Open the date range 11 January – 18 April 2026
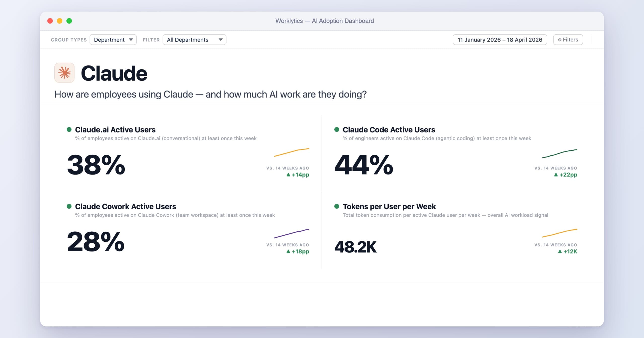The height and width of the screenshot is (338, 644). (500, 40)
